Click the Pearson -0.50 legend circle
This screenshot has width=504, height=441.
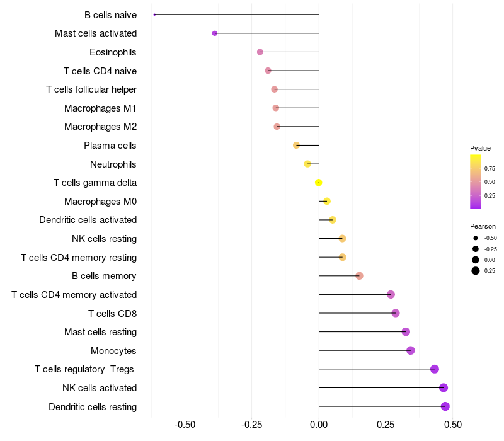click(x=476, y=238)
